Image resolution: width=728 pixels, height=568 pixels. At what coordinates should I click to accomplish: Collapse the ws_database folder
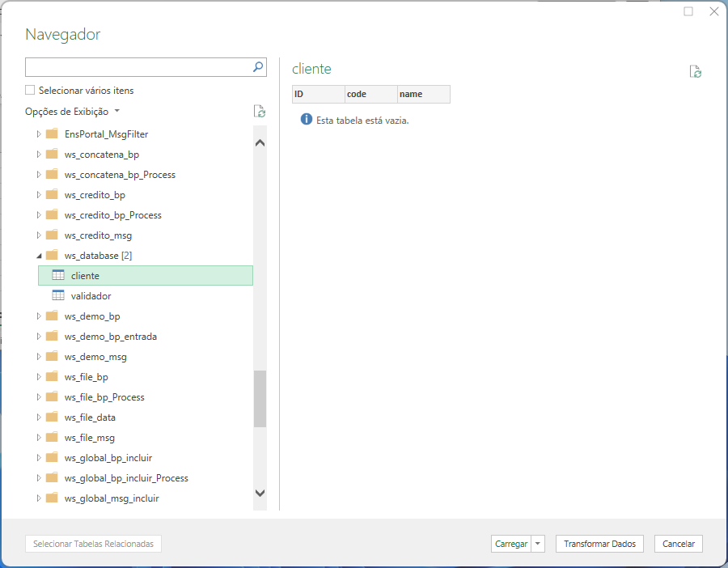coord(38,256)
